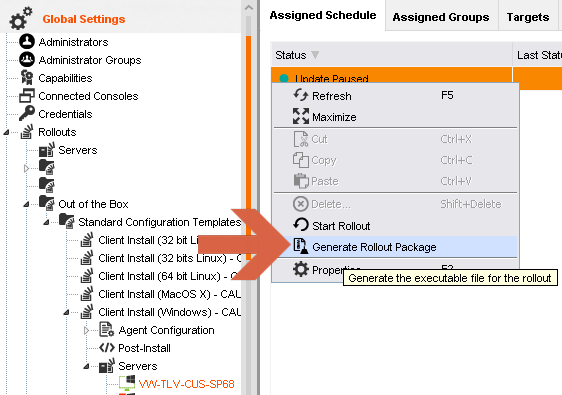The height and width of the screenshot is (395, 562).
Task: Select the Administrators person icon
Action: pos(27,42)
